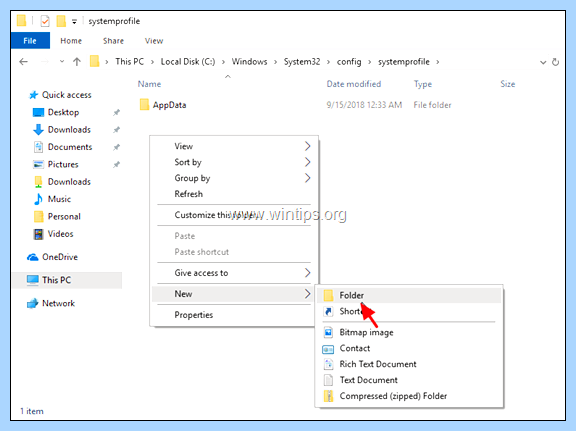Open Videos in navigation pane
576x431 pixels.
[x=60, y=234]
